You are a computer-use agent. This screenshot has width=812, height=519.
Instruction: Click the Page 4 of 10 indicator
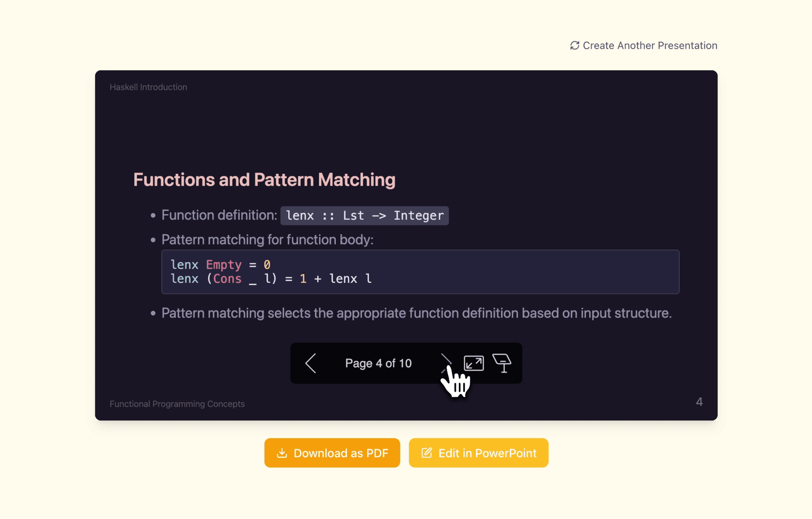(x=378, y=363)
